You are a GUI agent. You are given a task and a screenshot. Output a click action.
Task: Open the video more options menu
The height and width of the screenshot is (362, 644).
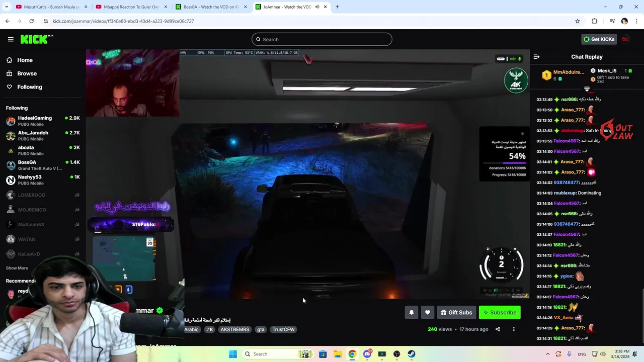click(514, 329)
